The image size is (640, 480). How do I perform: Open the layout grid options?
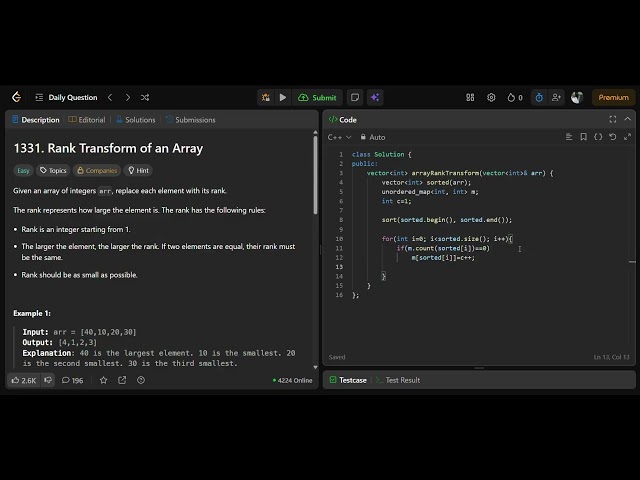point(470,97)
